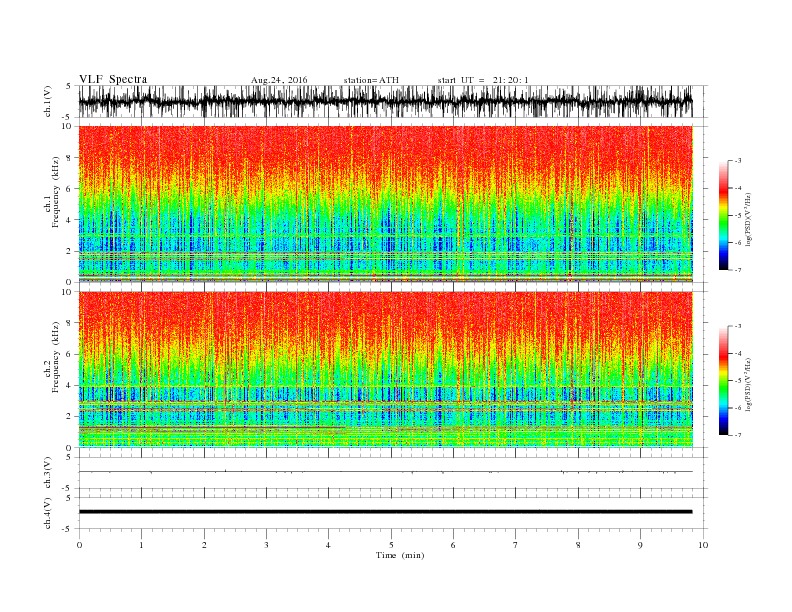Click the ch.1 spectrogram color scale bar
792x612 pixels.
click(723, 215)
